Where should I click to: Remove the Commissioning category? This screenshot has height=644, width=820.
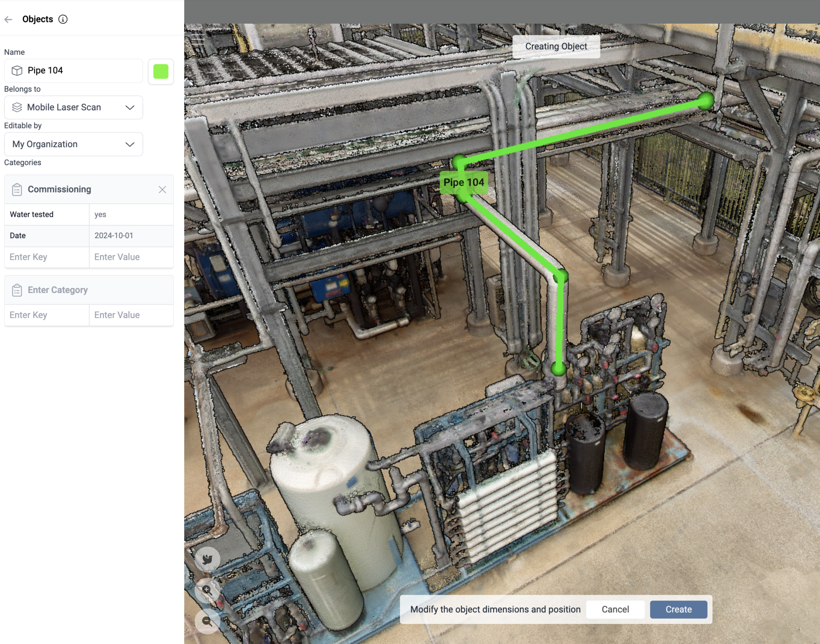tap(162, 190)
